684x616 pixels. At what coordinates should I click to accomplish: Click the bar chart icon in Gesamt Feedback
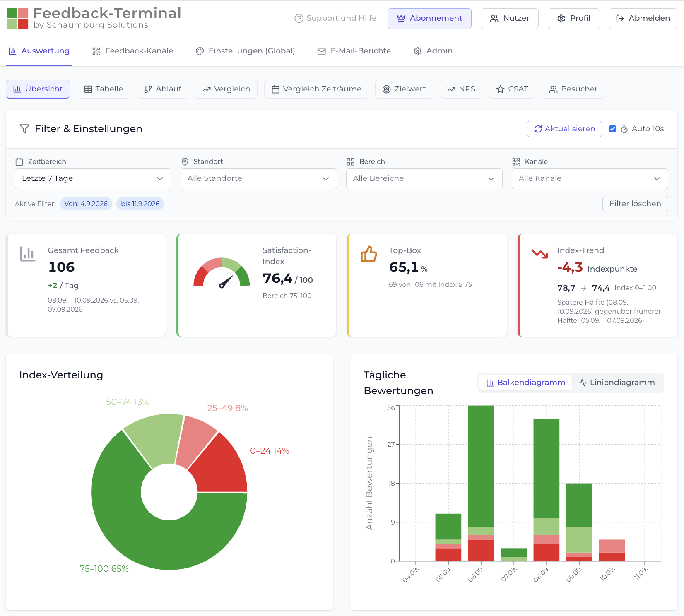tap(28, 254)
